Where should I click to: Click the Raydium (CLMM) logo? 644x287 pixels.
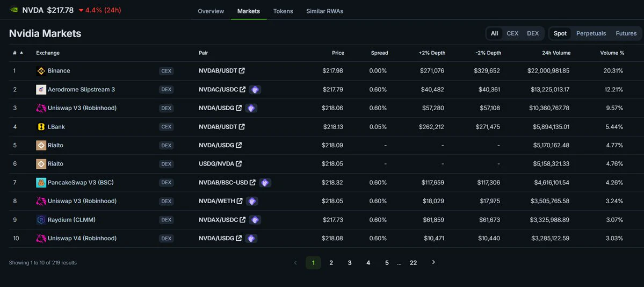point(41,220)
